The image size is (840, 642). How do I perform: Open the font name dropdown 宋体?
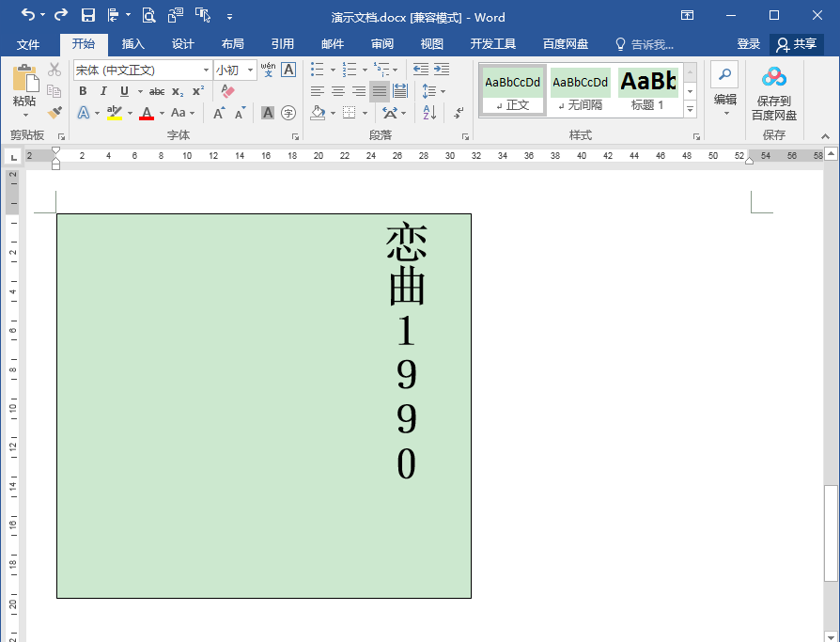(x=207, y=70)
